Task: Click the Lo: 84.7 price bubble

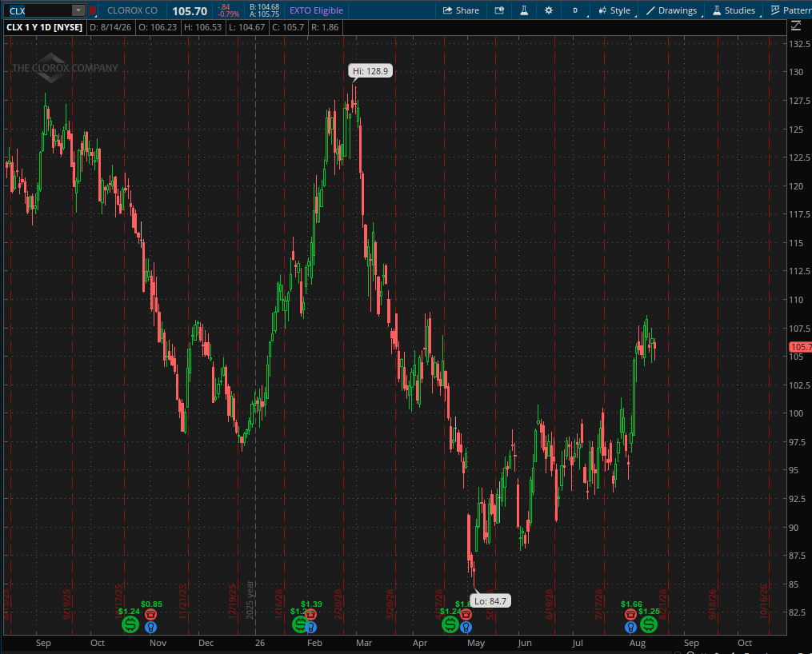Action: click(490, 601)
